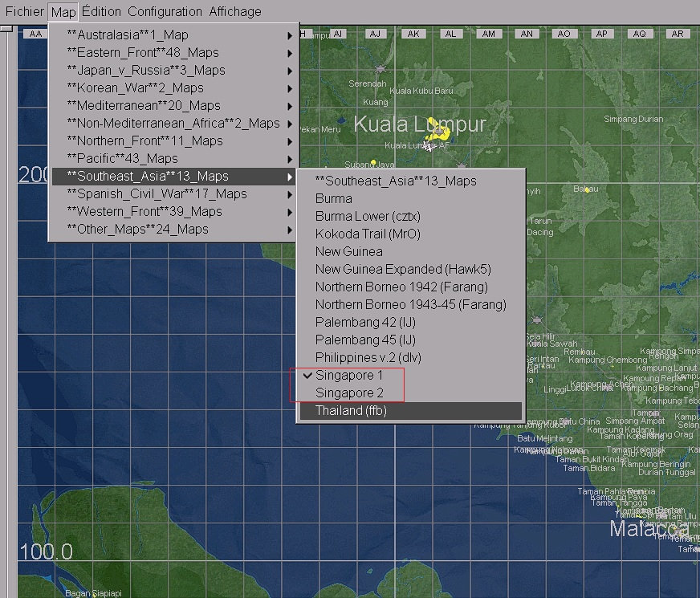The height and width of the screenshot is (598, 700).
Task: Choose the Palembang 42 (IJ) map
Action: (411, 322)
